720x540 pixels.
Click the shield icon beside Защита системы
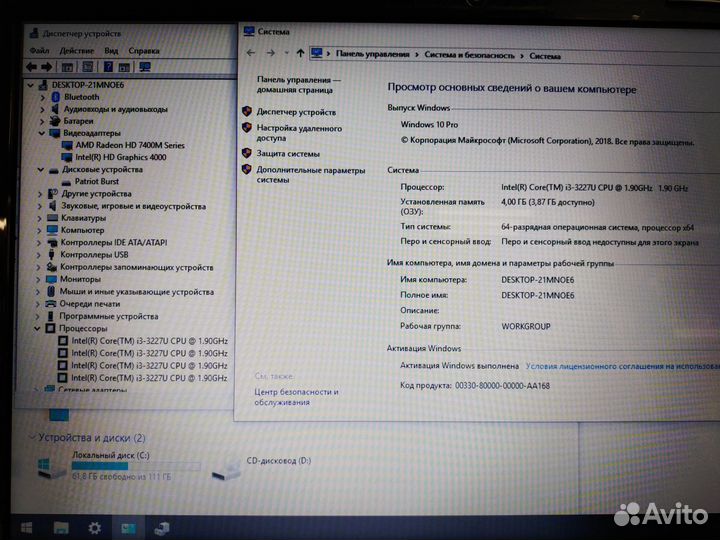247,153
